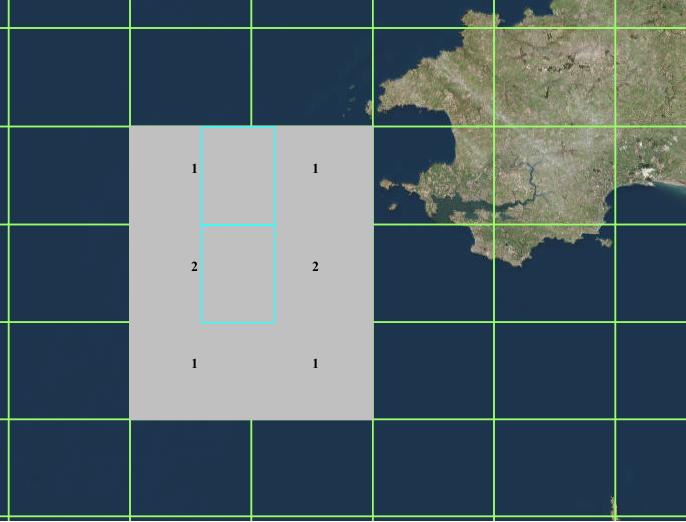Pick the bottom-right "1" label in gray area
The height and width of the screenshot is (522, 686).
coord(315,364)
